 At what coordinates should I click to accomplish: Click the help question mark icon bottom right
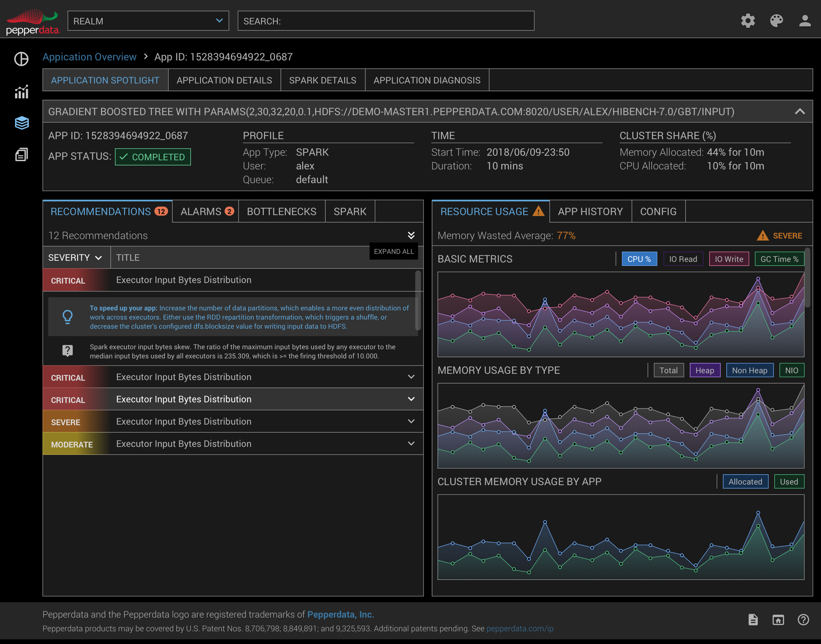pos(804,620)
